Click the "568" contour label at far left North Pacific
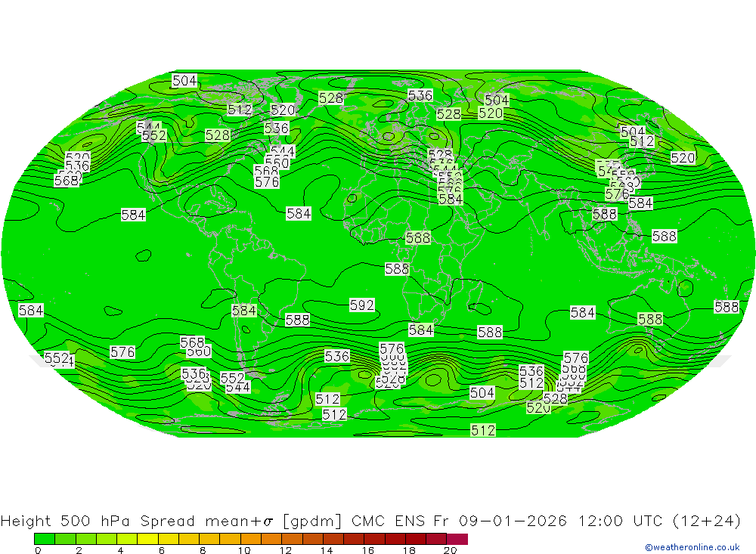The image size is (756, 554). pos(67,181)
